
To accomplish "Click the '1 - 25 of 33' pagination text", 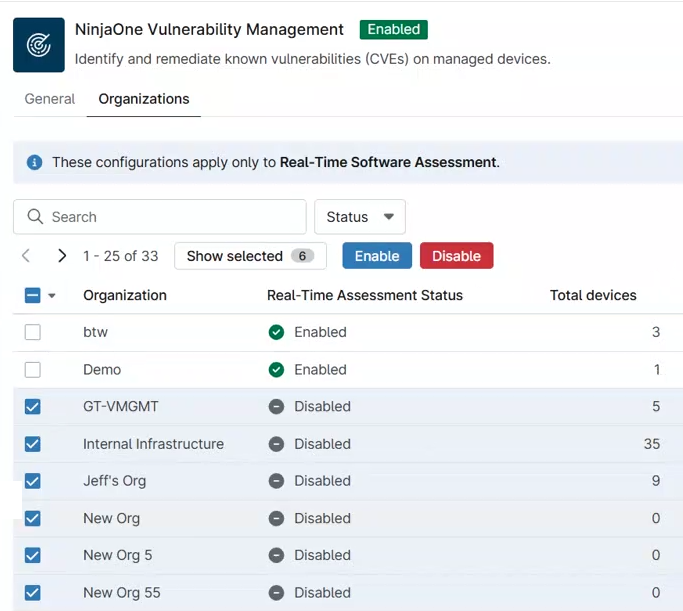I will (121, 256).
